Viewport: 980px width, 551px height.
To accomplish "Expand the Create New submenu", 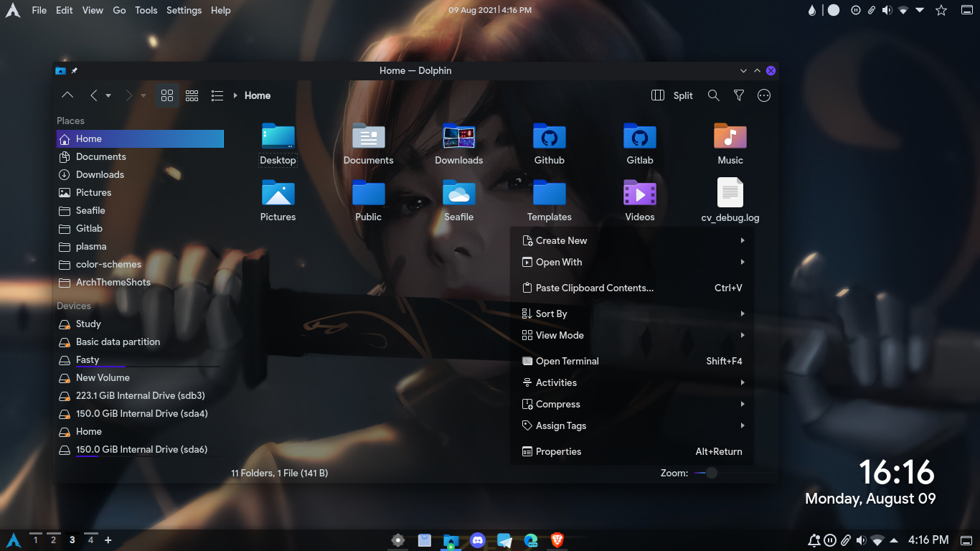I will coord(632,240).
